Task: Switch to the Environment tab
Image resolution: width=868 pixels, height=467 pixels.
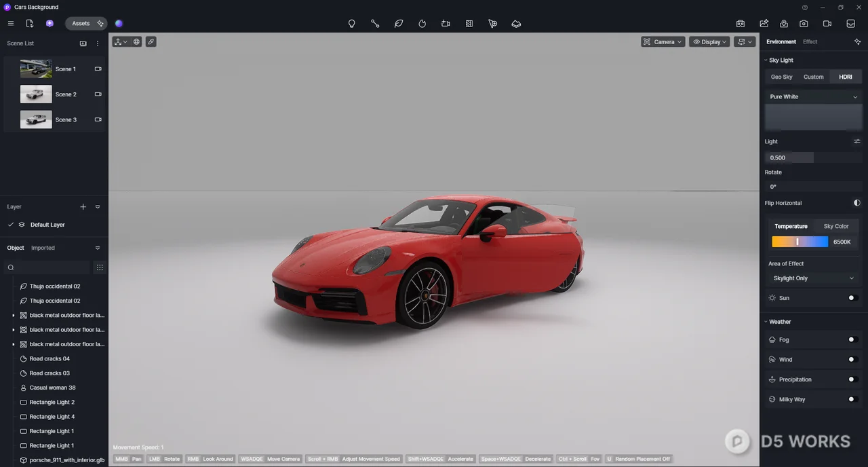Action: pyautogui.click(x=781, y=41)
